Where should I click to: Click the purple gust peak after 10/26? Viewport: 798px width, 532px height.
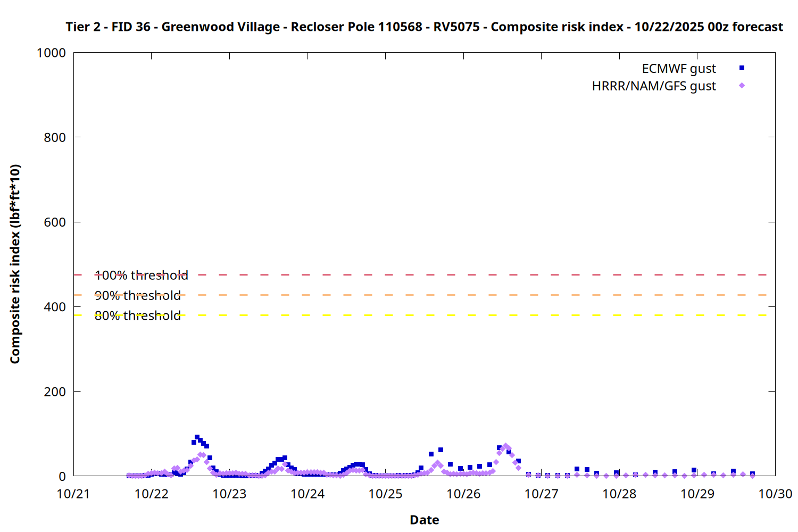(x=505, y=446)
